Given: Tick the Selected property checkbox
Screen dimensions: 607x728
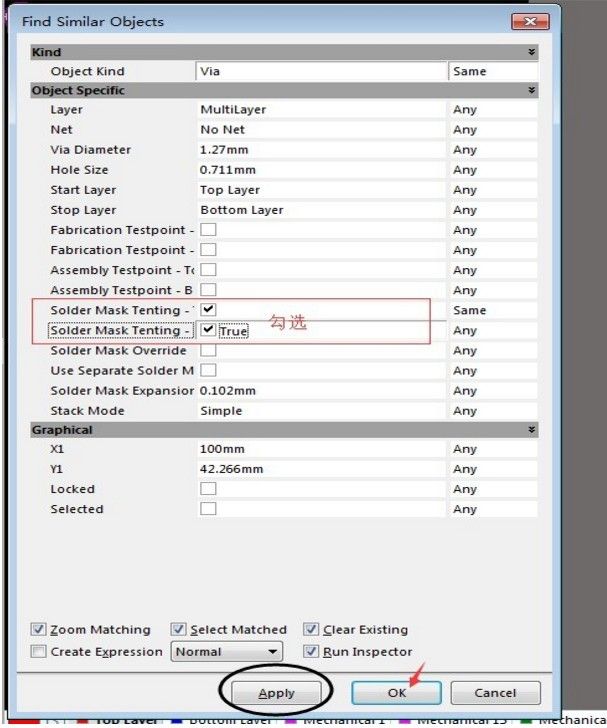Looking at the screenshot, I should [x=208, y=509].
